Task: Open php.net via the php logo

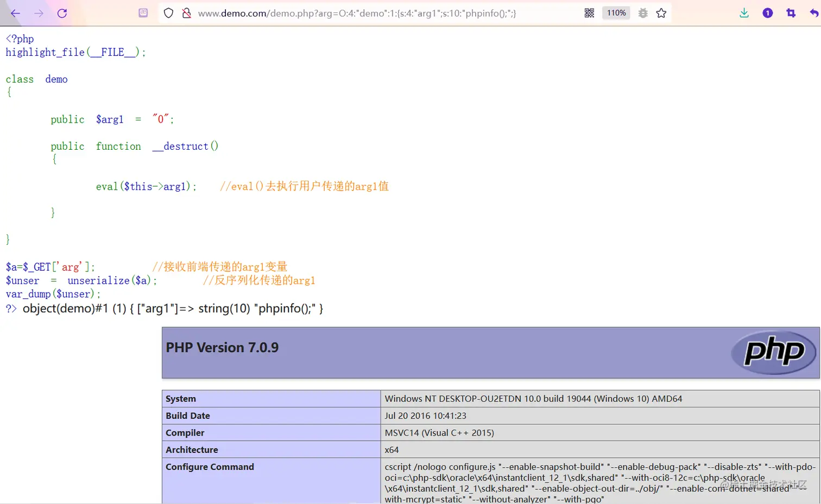Action: pyautogui.click(x=773, y=353)
